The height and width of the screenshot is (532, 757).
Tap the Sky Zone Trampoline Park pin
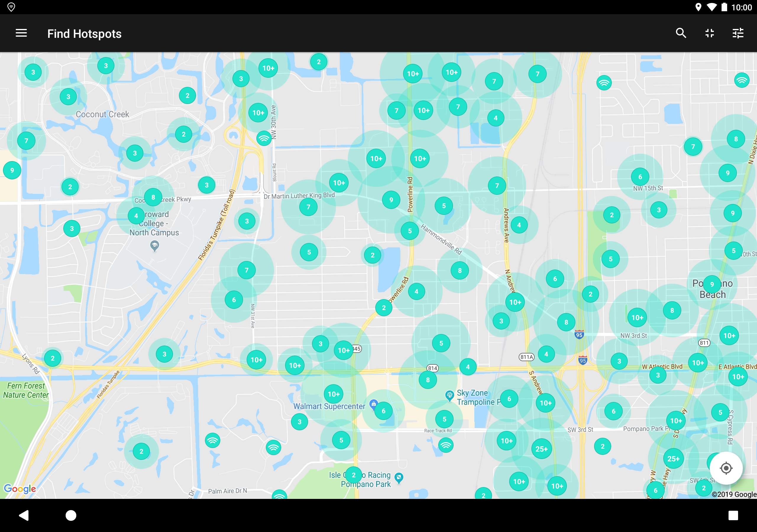[x=449, y=396]
